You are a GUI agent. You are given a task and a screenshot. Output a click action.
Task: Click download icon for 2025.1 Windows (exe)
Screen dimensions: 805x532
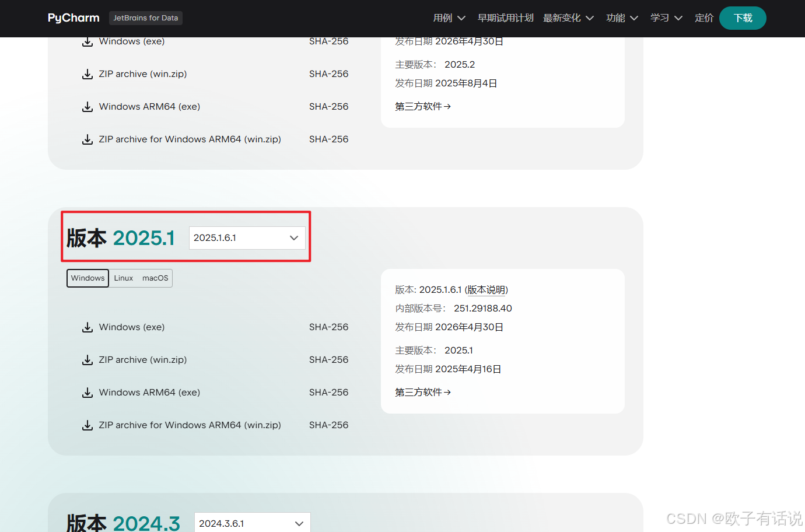coord(87,327)
